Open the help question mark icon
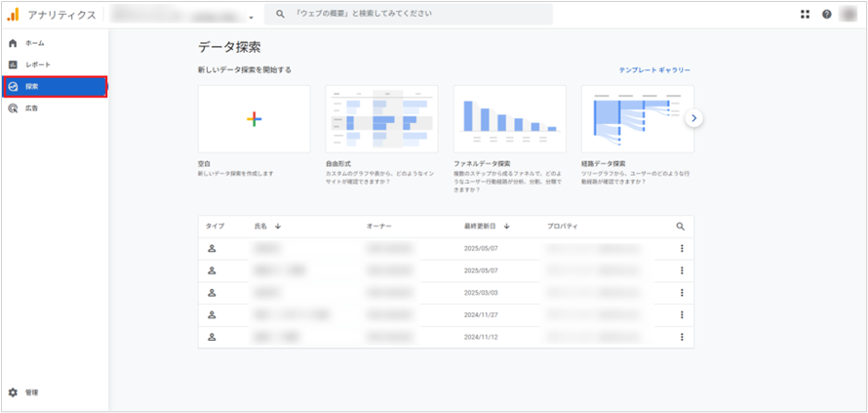868x413 pixels. click(x=826, y=15)
